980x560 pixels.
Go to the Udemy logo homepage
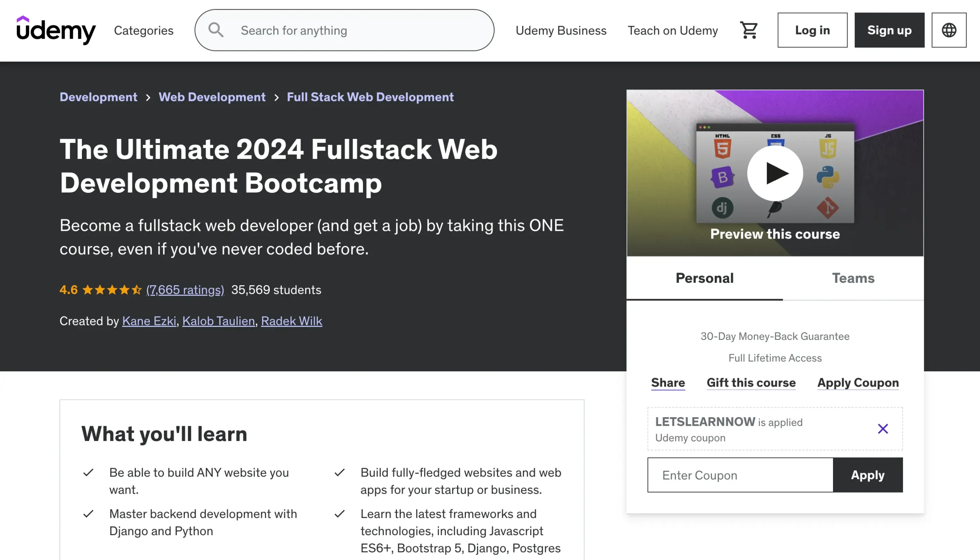click(56, 30)
